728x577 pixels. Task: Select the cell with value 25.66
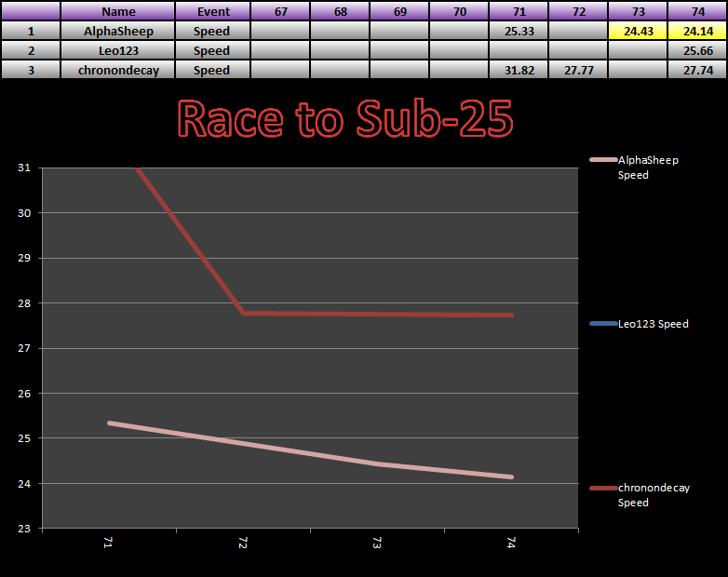coord(697,50)
